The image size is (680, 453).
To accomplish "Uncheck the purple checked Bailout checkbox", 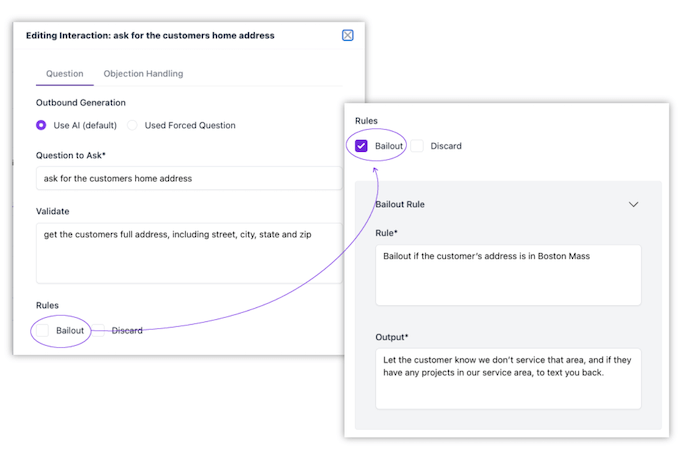I will tap(362, 146).
